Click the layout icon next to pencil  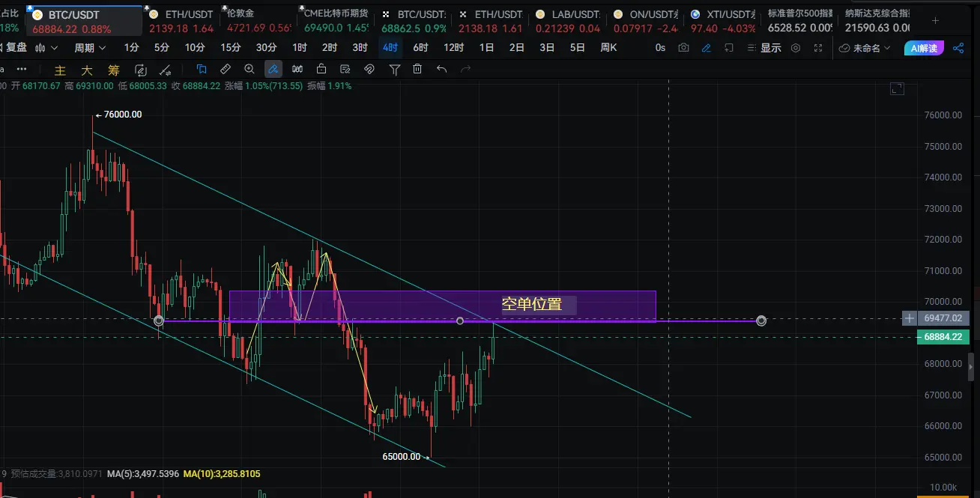(x=728, y=48)
